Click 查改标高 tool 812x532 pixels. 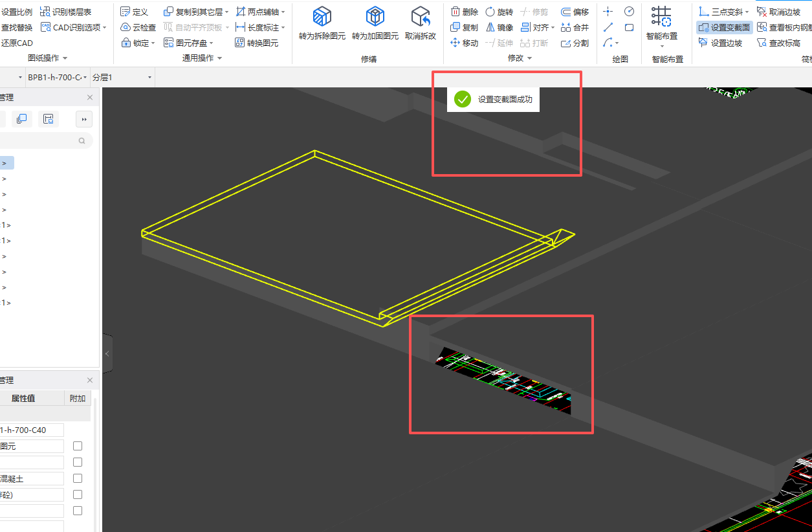[778, 43]
